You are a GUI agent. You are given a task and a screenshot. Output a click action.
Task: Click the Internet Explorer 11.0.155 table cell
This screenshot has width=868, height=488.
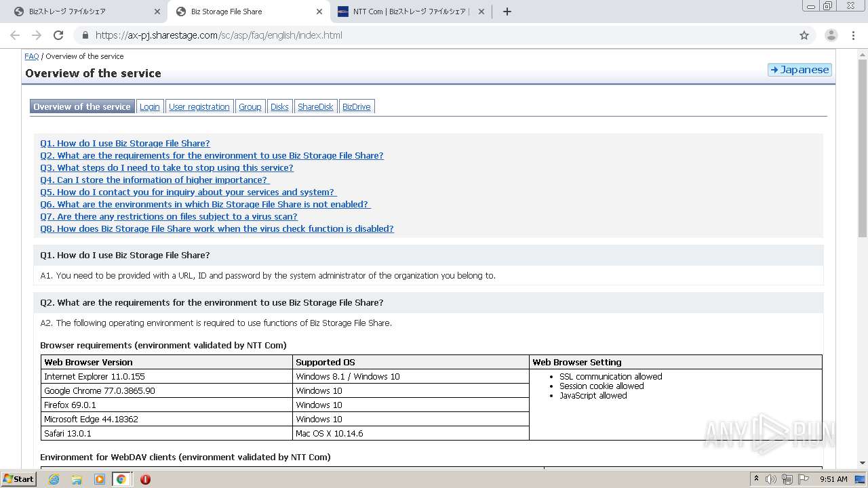(x=167, y=376)
